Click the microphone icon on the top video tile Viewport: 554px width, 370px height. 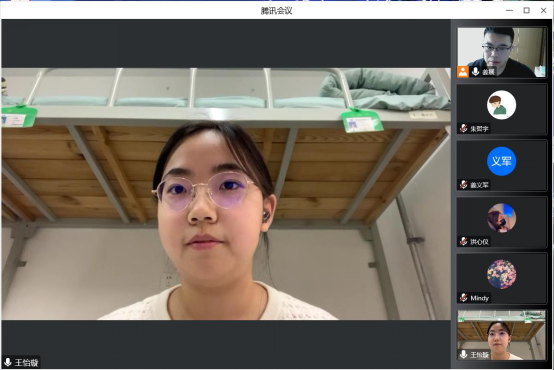tap(476, 72)
